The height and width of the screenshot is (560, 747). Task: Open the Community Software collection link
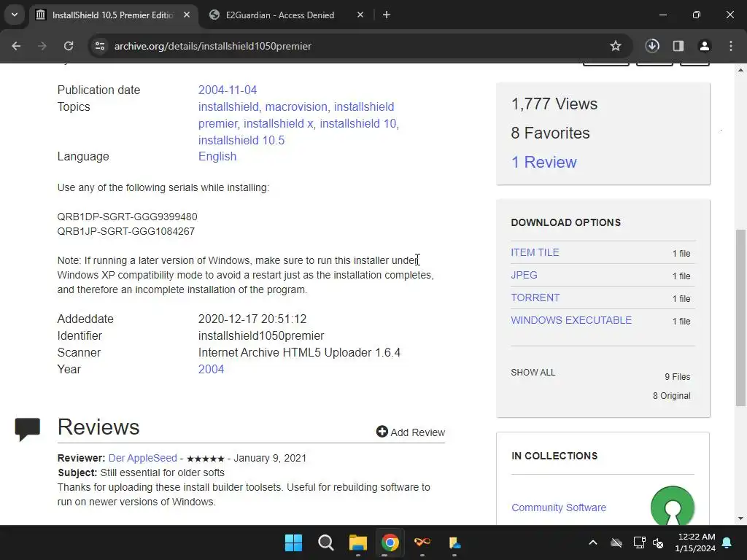point(559,507)
